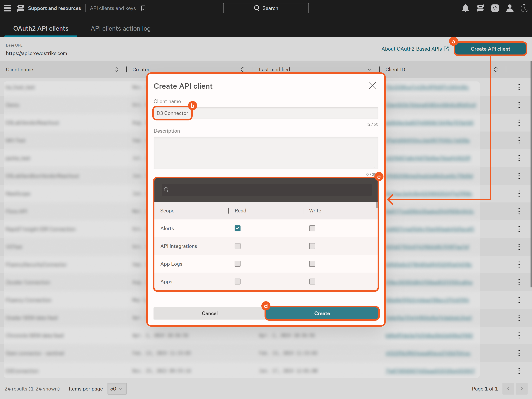This screenshot has height=399, width=532.
Task: Click the bookmark icon beside API clients and keys
Action: point(143,8)
